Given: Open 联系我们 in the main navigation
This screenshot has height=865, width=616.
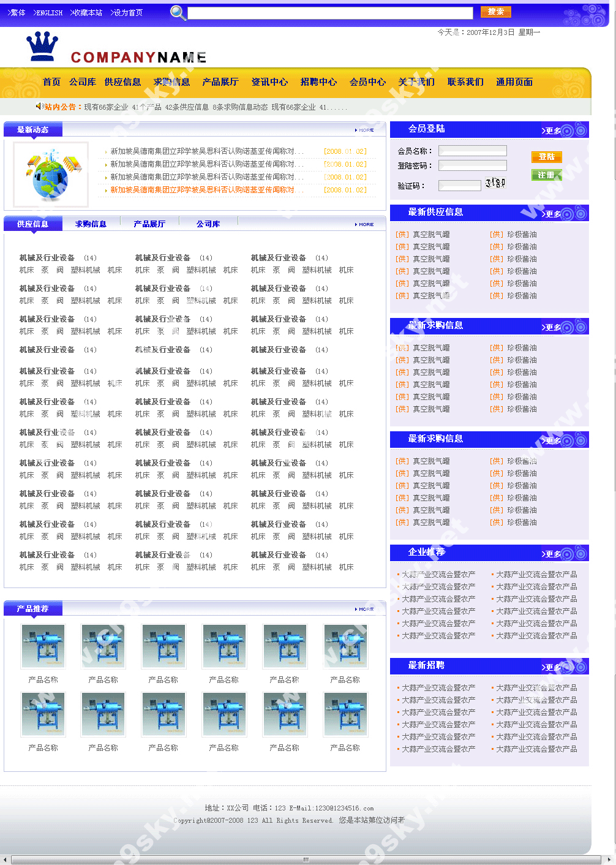Looking at the screenshot, I should (x=465, y=82).
